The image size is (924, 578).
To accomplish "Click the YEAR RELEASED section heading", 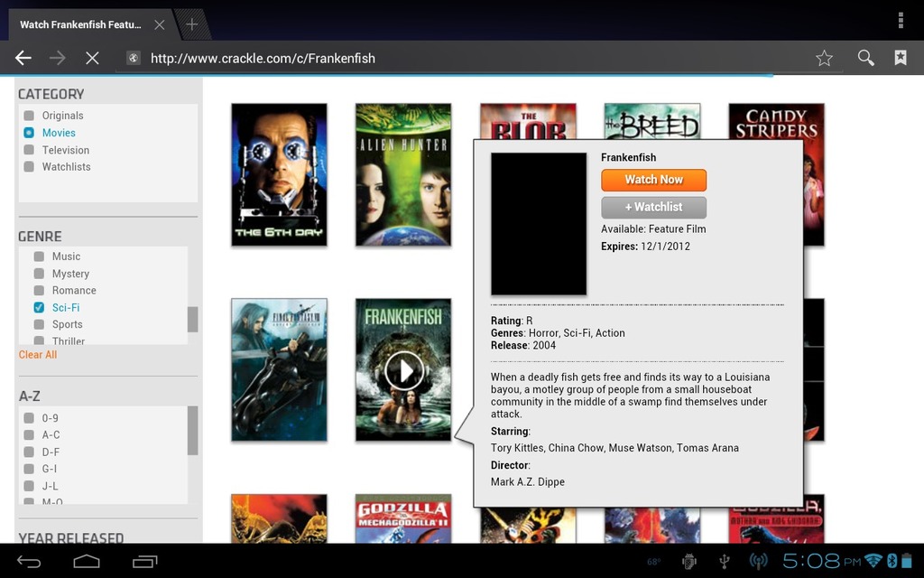I will click(71, 538).
